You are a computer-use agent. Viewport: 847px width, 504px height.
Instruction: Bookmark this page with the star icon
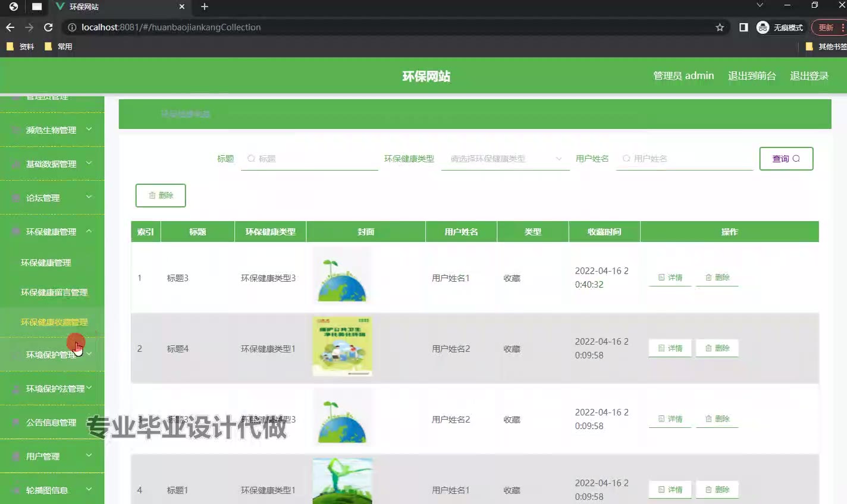click(x=720, y=27)
